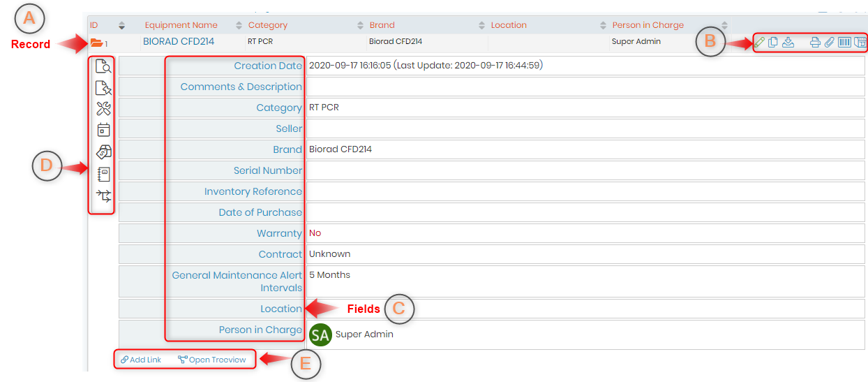Click the Location value field in details
This screenshot has height=382, width=868.
tap(585, 309)
